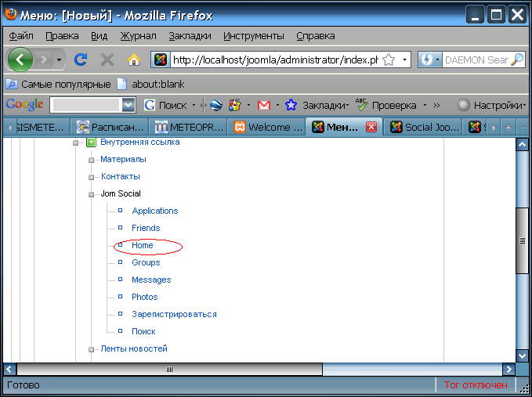This screenshot has width=532, height=397.
Task: Click the vertical scrollbar up arrow
Action: [x=522, y=145]
